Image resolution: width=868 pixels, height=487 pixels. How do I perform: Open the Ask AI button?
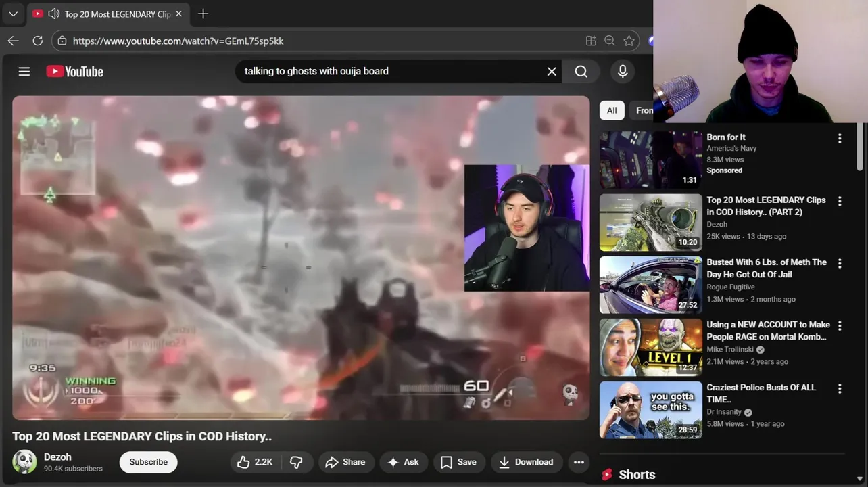coord(403,462)
